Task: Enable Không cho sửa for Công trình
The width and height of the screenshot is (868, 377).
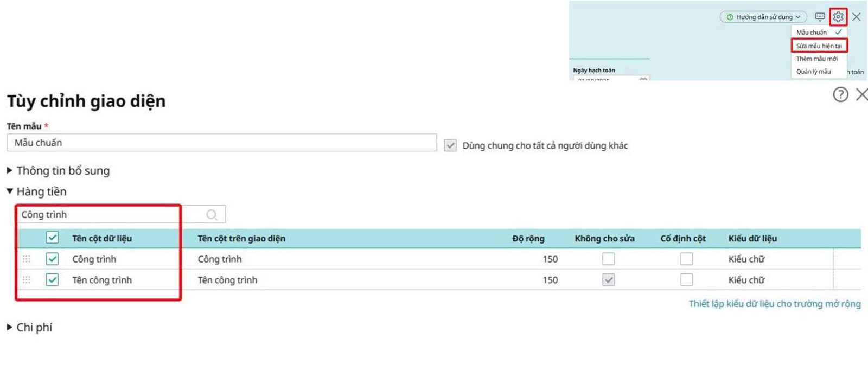Action: click(x=608, y=259)
